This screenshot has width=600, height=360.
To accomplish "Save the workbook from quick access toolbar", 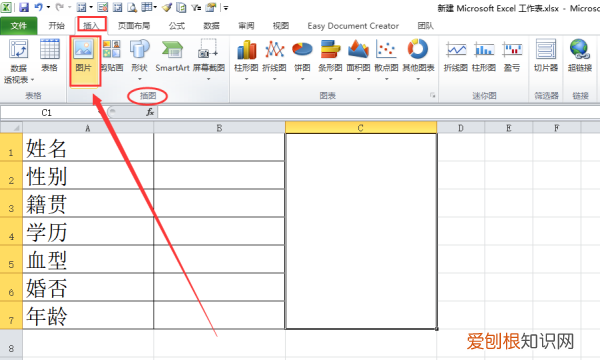I will [24, 7].
